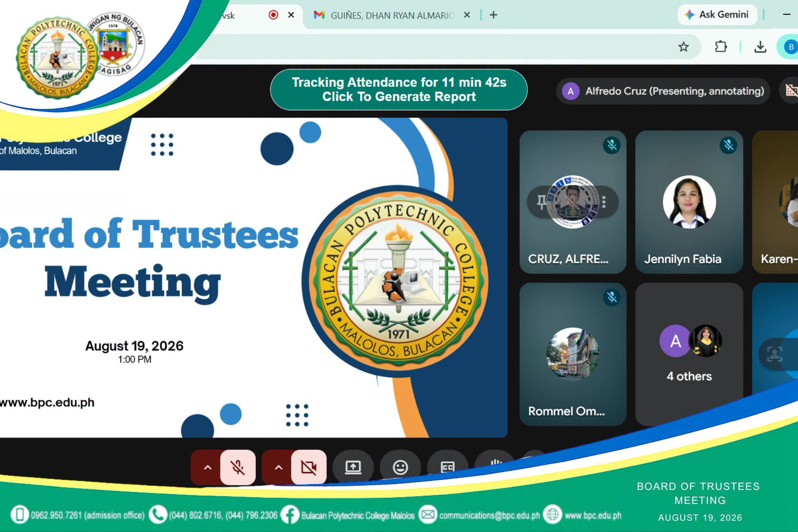Screen dimensions: 798x532
Task: Click the present screen icon
Action: point(353,467)
